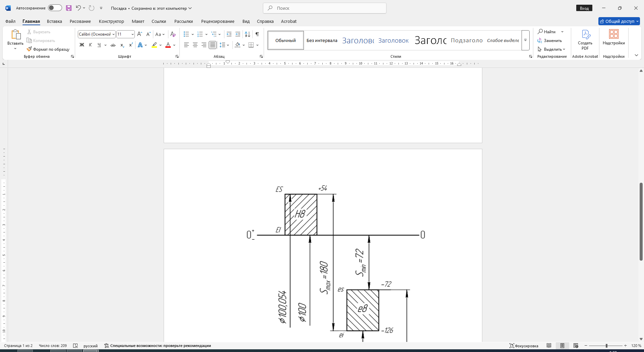
Task: Justify text alignment
Action: coord(213,45)
